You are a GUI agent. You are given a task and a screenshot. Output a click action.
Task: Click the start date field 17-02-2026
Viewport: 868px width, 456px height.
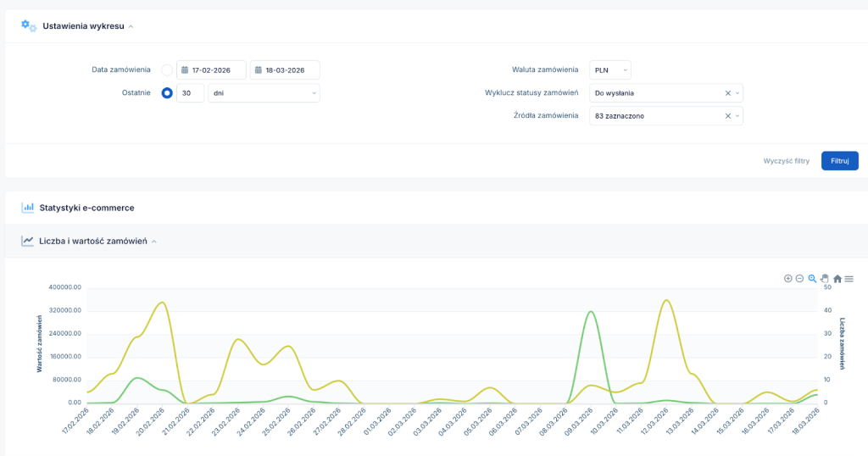[x=211, y=70]
